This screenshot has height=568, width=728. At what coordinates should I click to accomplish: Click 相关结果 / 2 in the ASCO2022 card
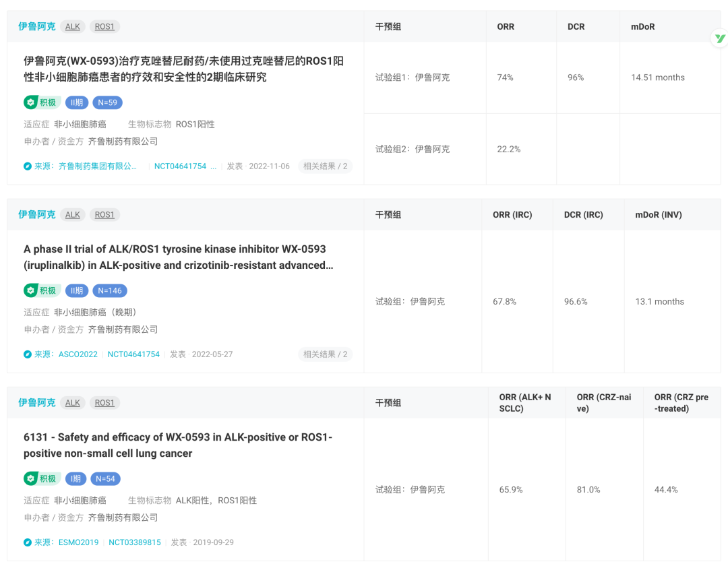(325, 354)
